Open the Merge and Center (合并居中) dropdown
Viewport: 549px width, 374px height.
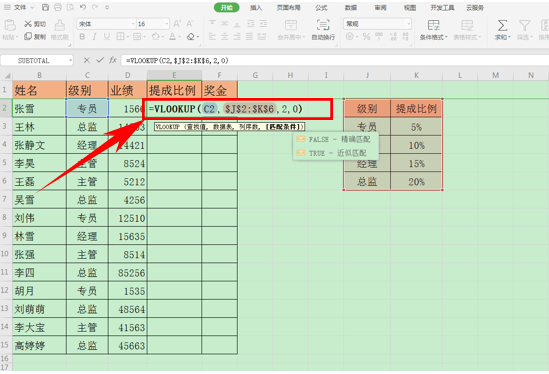(x=291, y=30)
